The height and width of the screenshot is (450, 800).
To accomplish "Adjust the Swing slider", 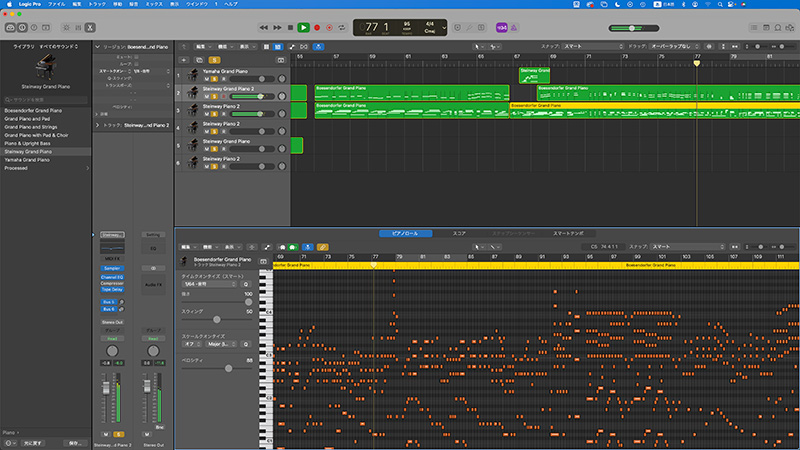I will [x=217, y=319].
